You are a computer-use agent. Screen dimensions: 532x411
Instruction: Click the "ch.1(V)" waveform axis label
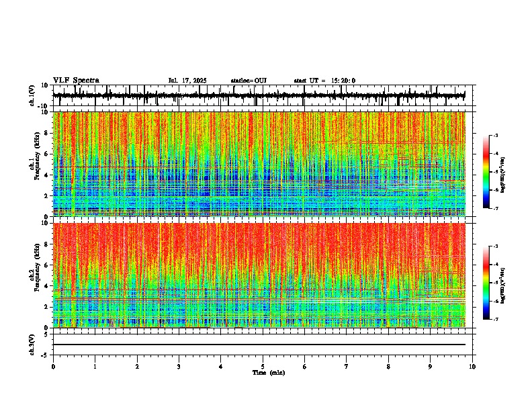(x=32, y=95)
